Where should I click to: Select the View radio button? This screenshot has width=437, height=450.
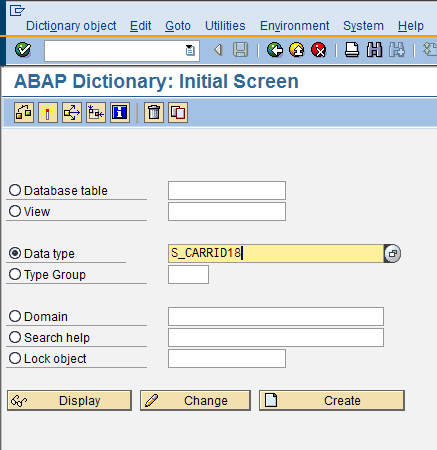(x=15, y=211)
